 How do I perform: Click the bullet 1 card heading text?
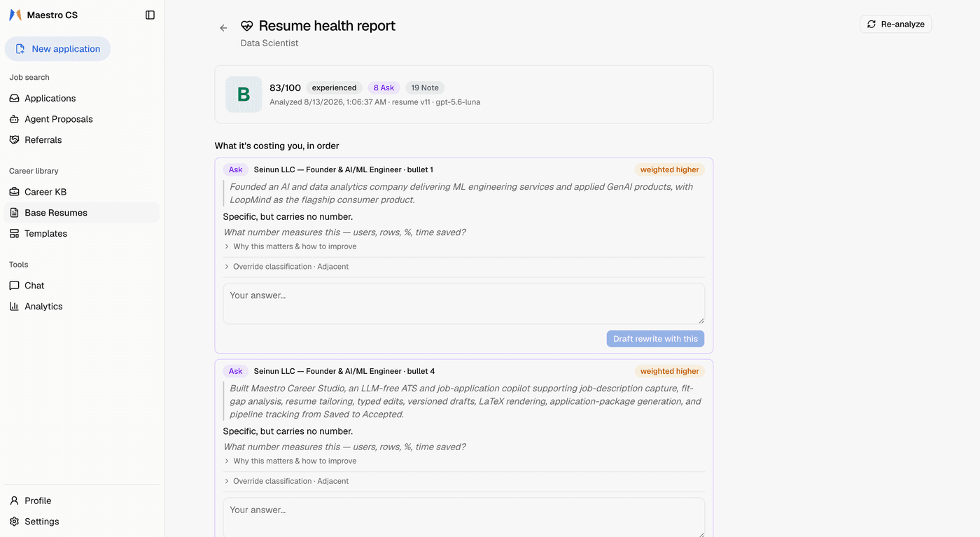pyautogui.click(x=343, y=169)
